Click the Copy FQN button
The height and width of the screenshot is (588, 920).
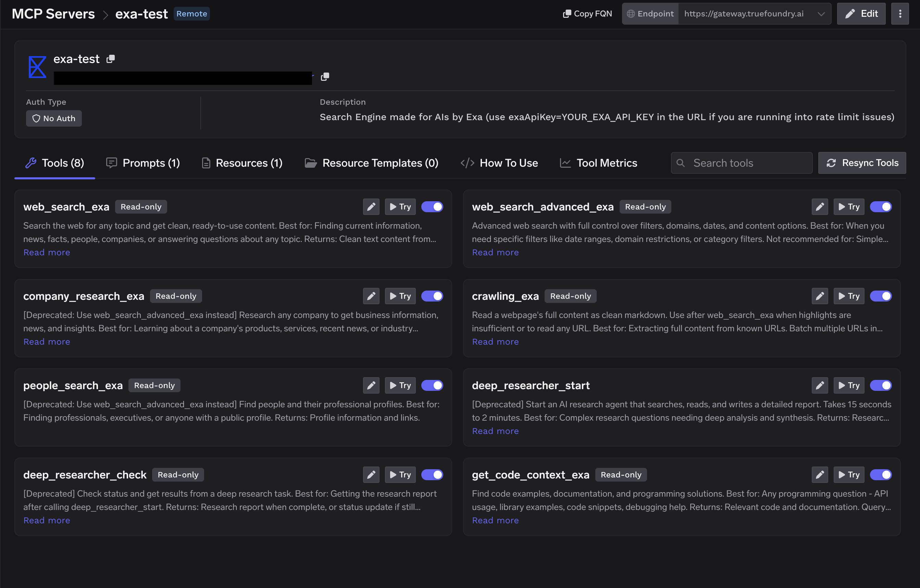pyautogui.click(x=587, y=14)
